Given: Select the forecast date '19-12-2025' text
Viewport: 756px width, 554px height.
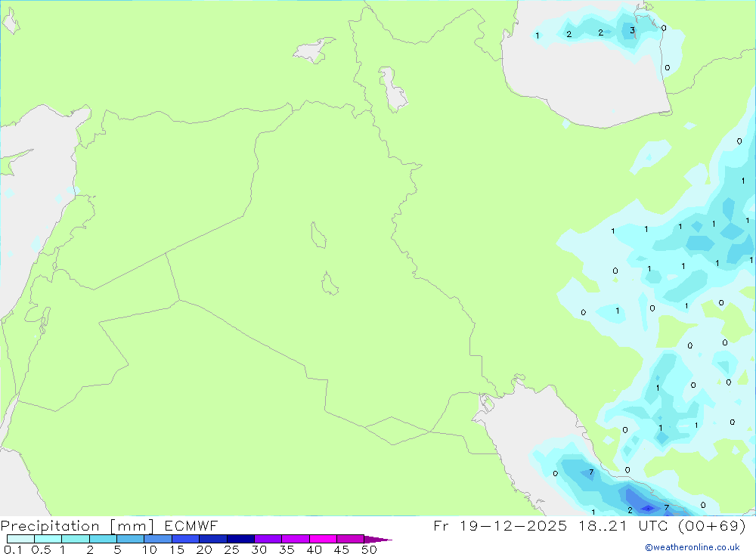Looking at the screenshot, I should tap(513, 525).
